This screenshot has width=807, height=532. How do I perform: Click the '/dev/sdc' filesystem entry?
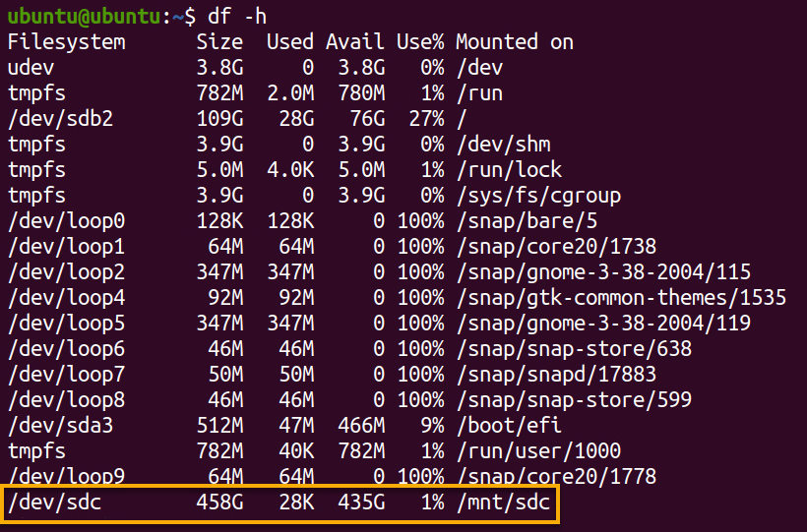click(54, 502)
